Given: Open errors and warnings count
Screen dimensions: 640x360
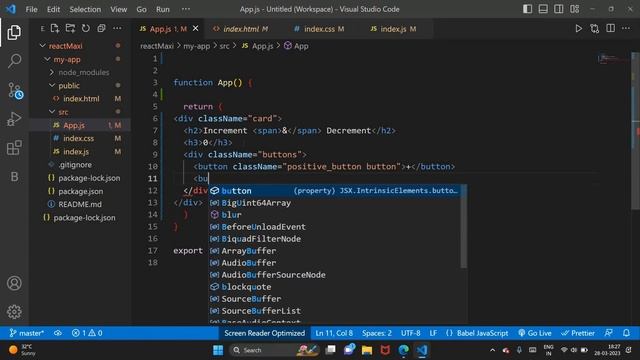Looking at the screenshot, I should (x=87, y=333).
